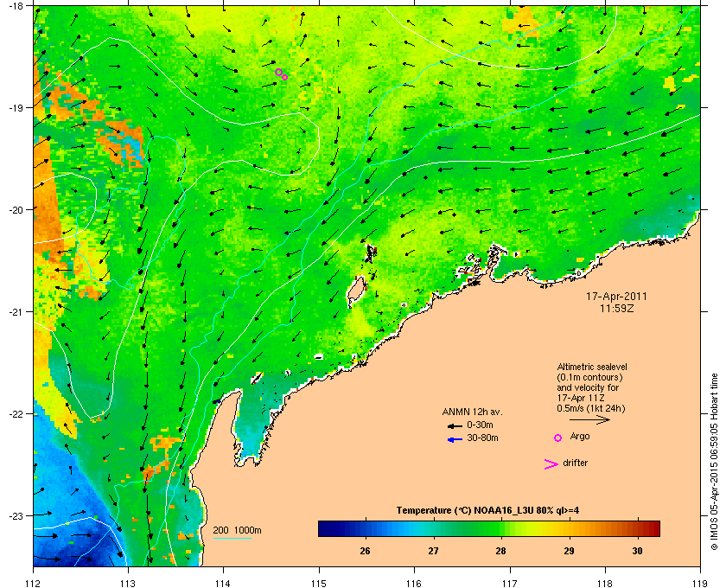Click the 'Altimetric sealevel' caption line

tap(593, 367)
